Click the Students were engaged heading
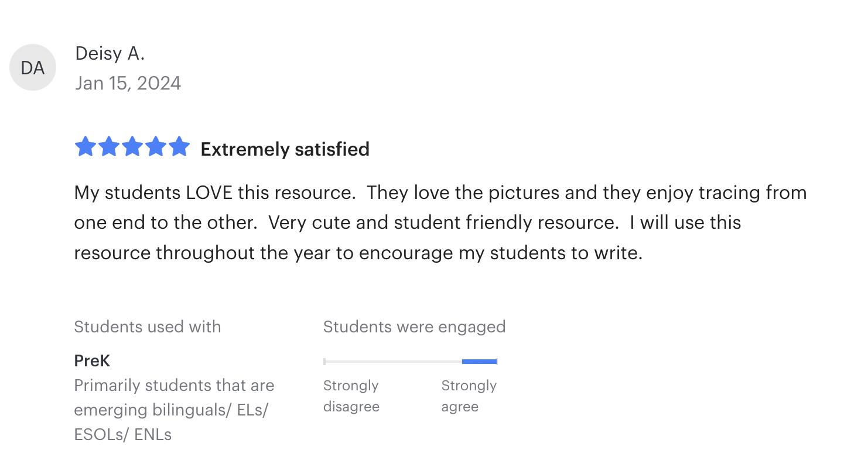868x474 pixels. 414,327
